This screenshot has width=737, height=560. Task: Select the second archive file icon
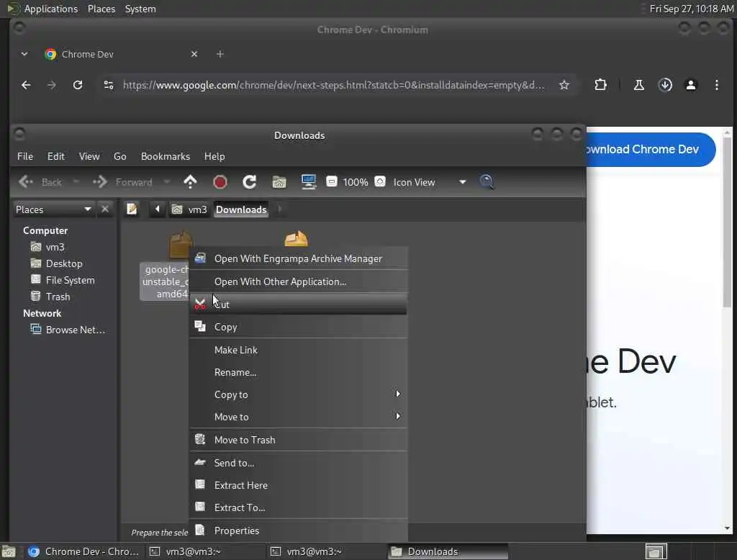point(296,238)
